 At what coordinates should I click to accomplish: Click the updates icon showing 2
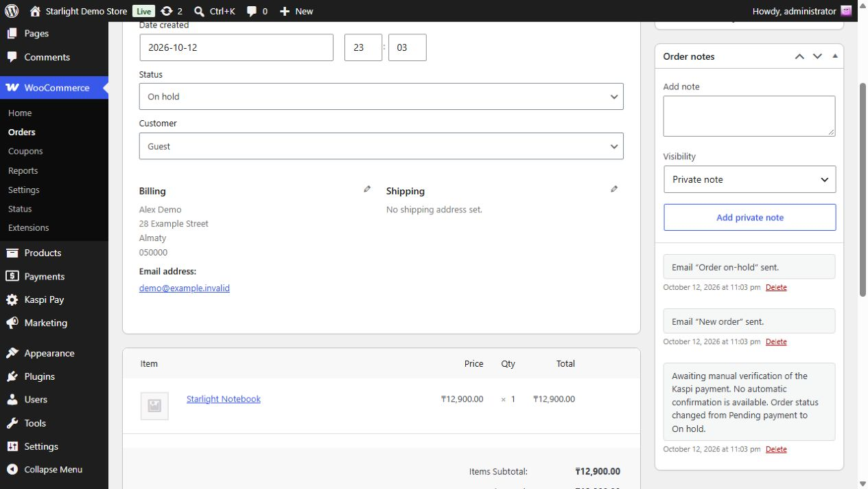click(166, 11)
